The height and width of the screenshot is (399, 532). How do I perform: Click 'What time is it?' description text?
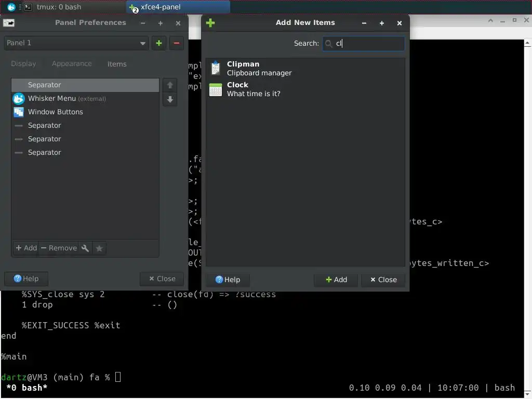pos(254,94)
